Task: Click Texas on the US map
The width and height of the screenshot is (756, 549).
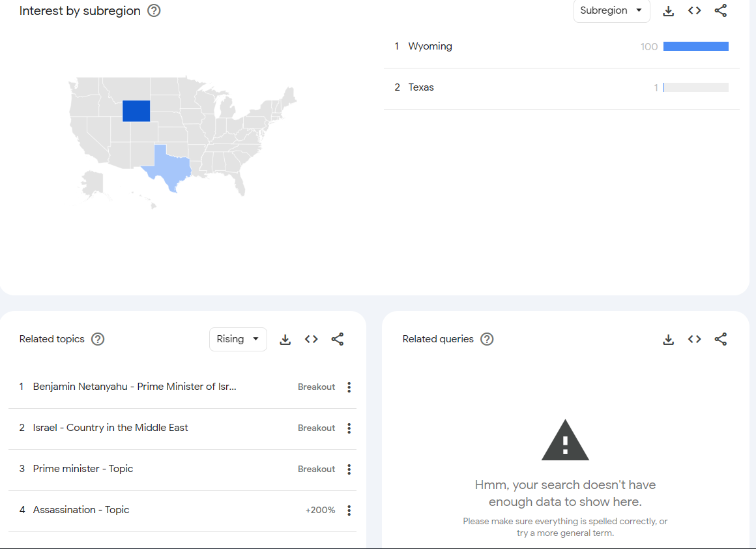Action: tap(171, 168)
